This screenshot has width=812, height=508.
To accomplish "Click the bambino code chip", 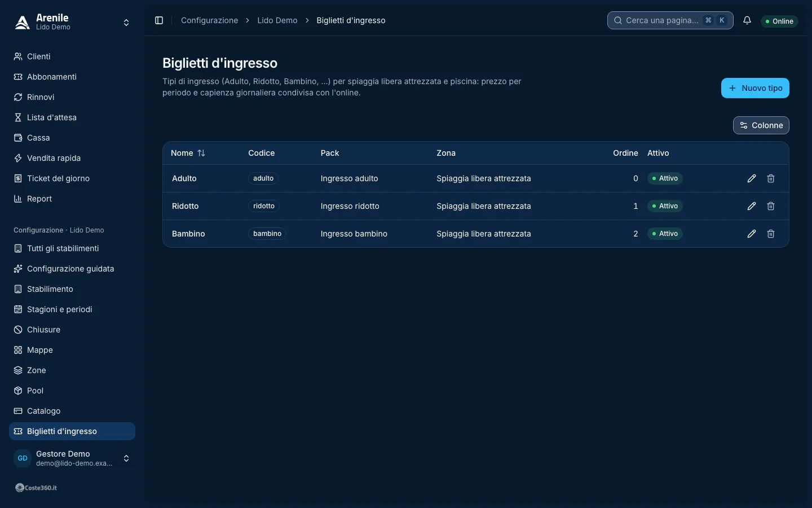I will (267, 234).
